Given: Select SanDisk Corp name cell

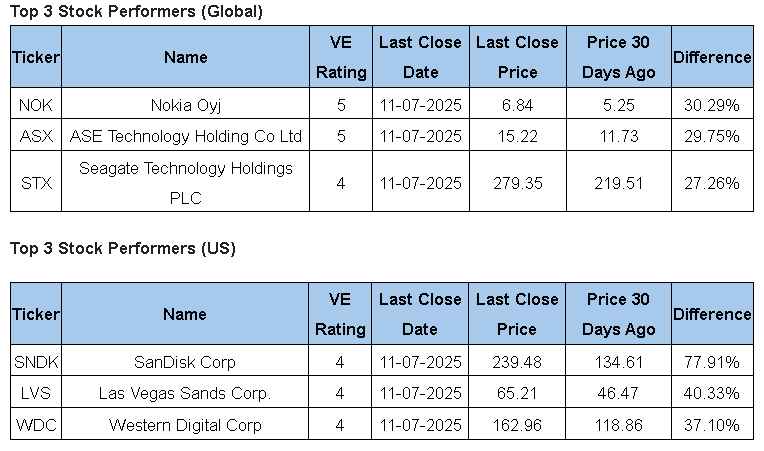Looking at the screenshot, I should click(185, 362).
